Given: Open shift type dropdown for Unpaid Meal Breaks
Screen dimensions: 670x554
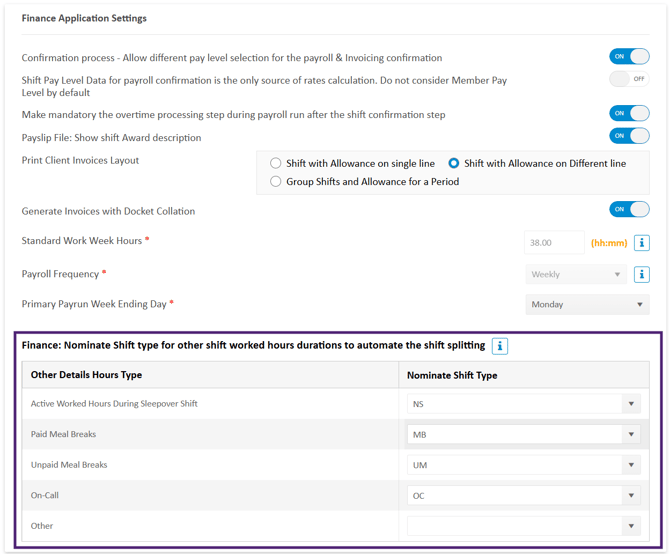Looking at the screenshot, I should 524,465.
